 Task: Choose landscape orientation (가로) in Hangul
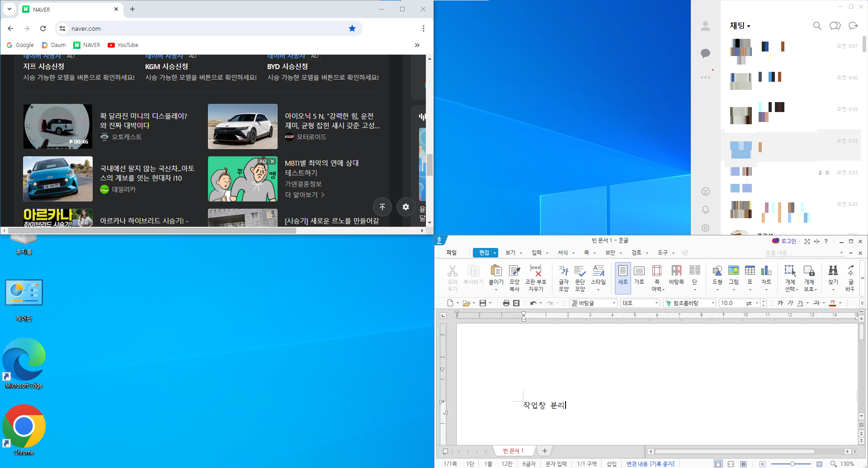pyautogui.click(x=639, y=275)
